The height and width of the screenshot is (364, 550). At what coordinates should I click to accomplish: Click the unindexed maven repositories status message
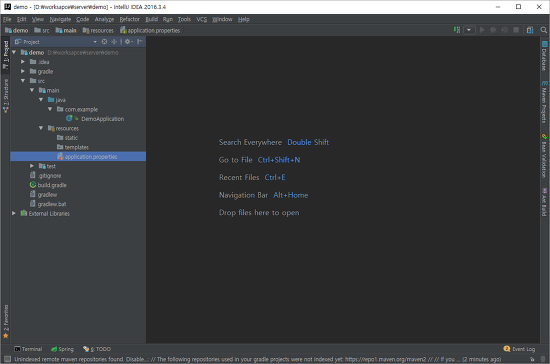pos(257,359)
